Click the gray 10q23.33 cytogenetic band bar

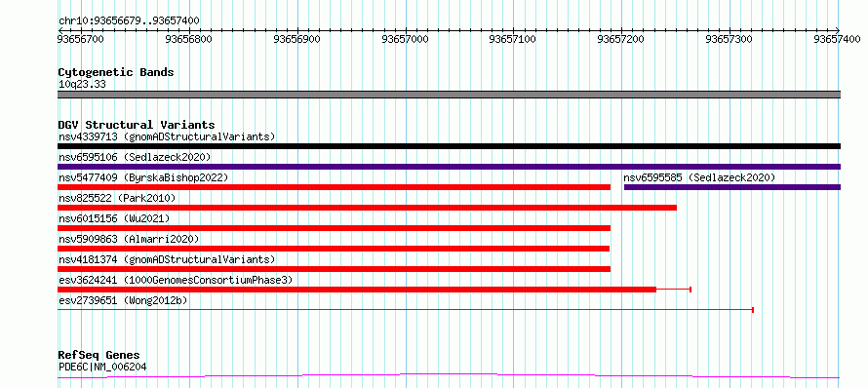tap(449, 95)
